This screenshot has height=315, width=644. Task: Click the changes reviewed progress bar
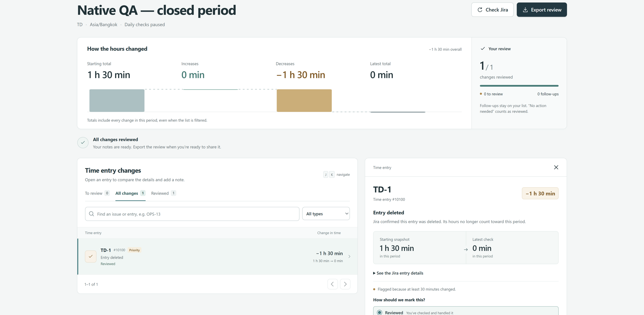(x=519, y=86)
